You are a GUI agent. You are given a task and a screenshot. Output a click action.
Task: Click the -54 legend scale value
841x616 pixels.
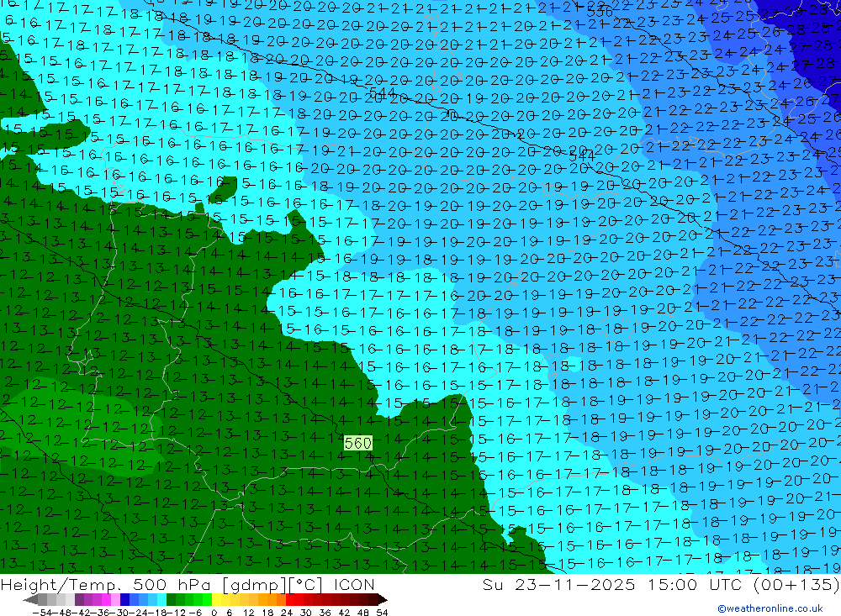point(42,613)
